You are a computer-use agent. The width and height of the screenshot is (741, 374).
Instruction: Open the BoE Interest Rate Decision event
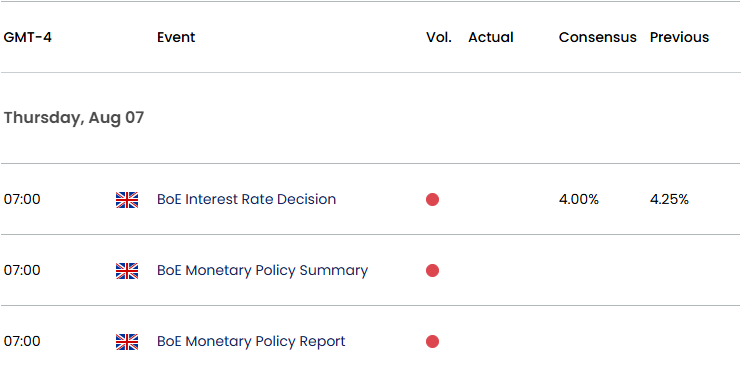tap(246, 199)
